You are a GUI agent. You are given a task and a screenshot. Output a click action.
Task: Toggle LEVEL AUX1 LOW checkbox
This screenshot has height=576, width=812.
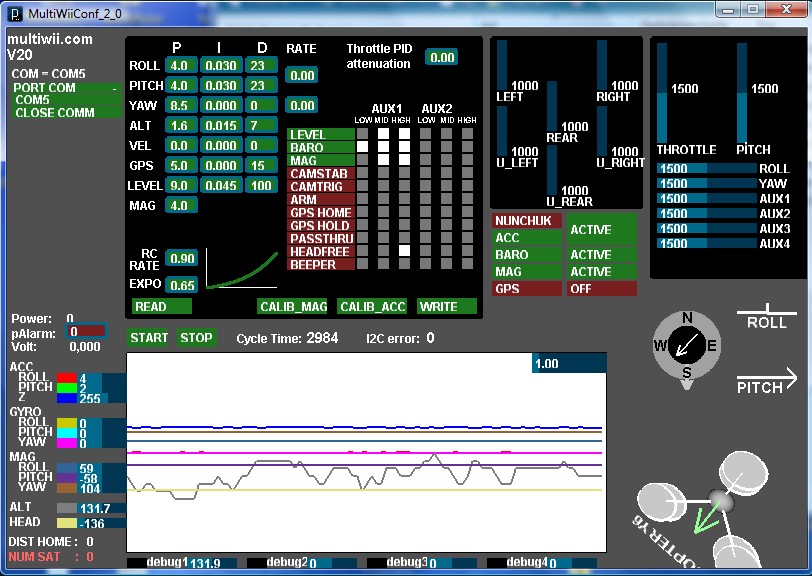pos(362,134)
